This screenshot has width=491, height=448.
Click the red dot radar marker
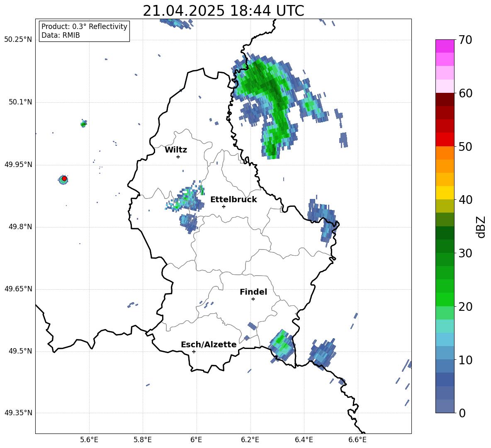64,179
